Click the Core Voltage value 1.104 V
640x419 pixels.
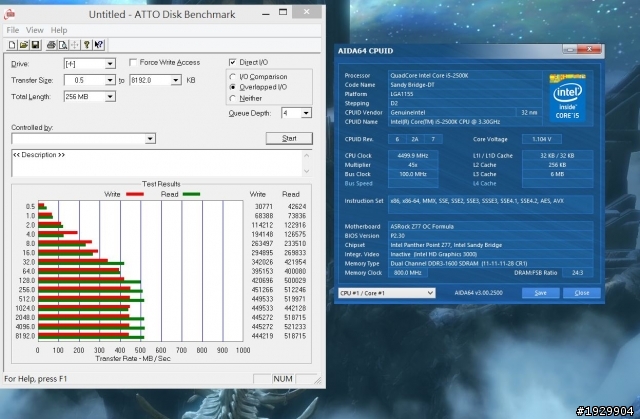(x=541, y=139)
